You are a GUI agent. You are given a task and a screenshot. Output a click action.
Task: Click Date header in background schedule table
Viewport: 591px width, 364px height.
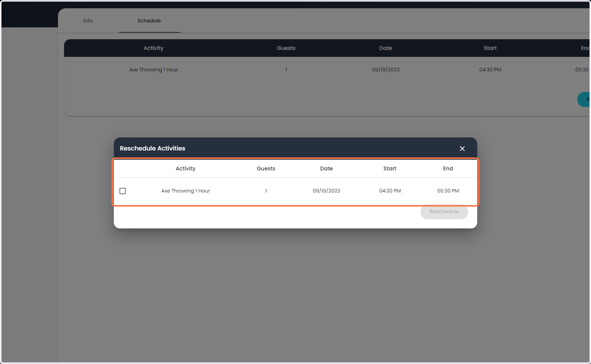(x=386, y=48)
